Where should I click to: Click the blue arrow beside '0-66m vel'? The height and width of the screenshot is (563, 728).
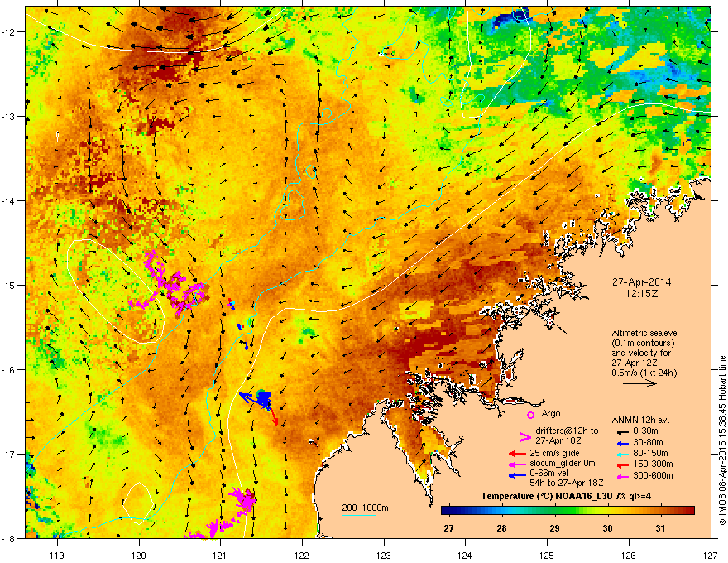(x=516, y=475)
